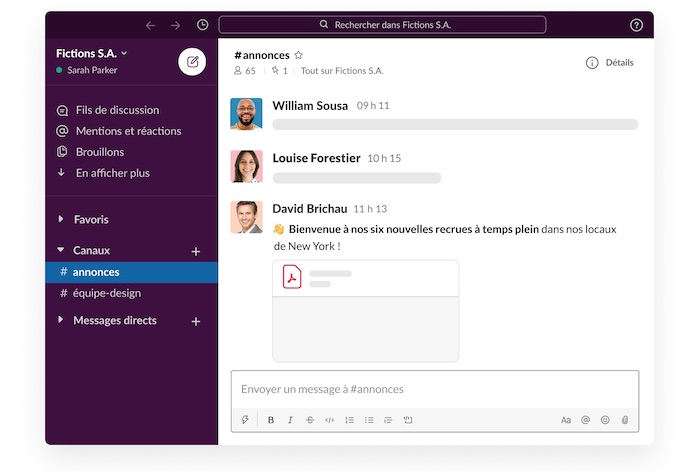Collapse the Canaux section

pos(61,250)
